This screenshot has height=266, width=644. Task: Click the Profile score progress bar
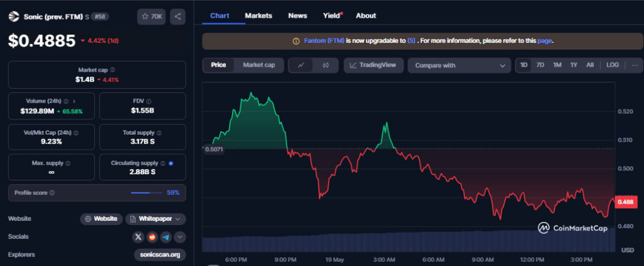(148, 192)
